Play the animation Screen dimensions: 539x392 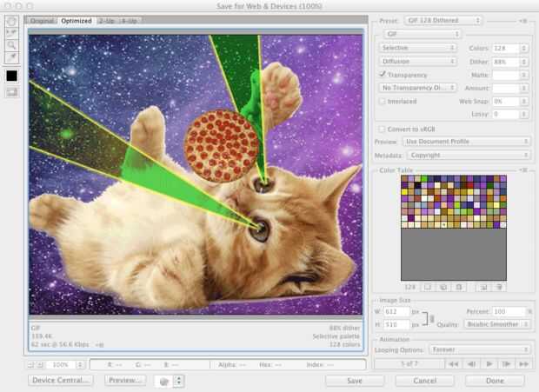pyautogui.click(x=489, y=364)
